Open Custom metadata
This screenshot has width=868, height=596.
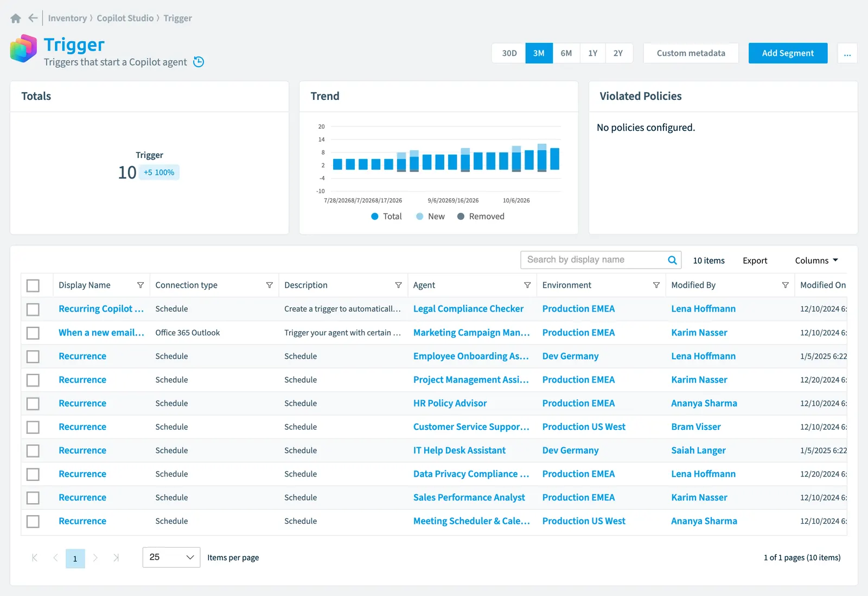(691, 53)
